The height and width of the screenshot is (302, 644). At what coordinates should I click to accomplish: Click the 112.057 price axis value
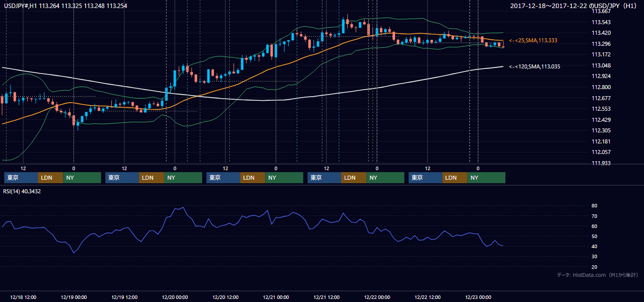pos(601,152)
